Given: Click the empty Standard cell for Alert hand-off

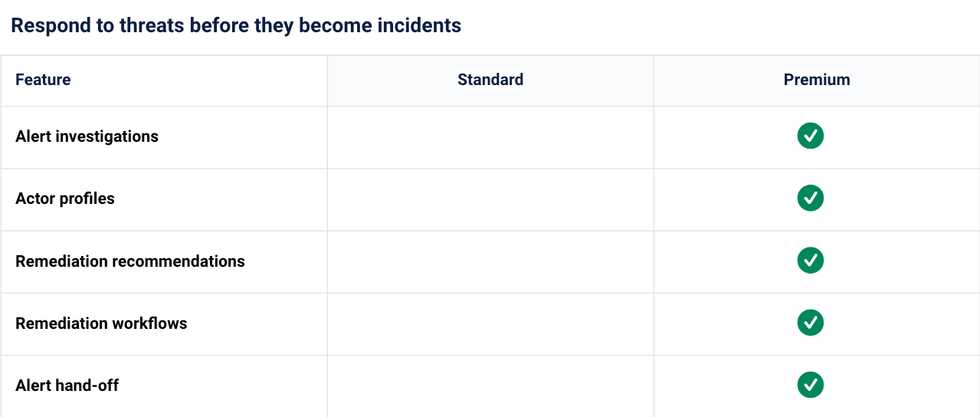Looking at the screenshot, I should (x=490, y=386).
